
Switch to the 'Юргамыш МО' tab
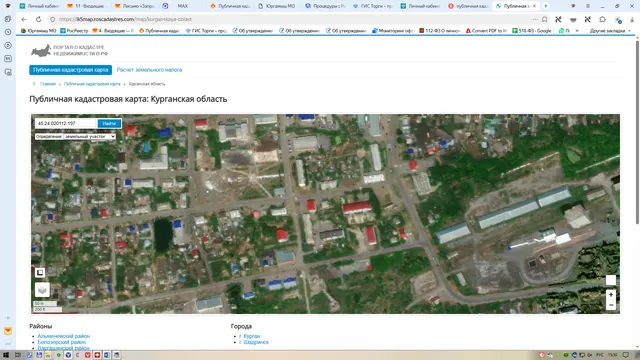[277, 6]
